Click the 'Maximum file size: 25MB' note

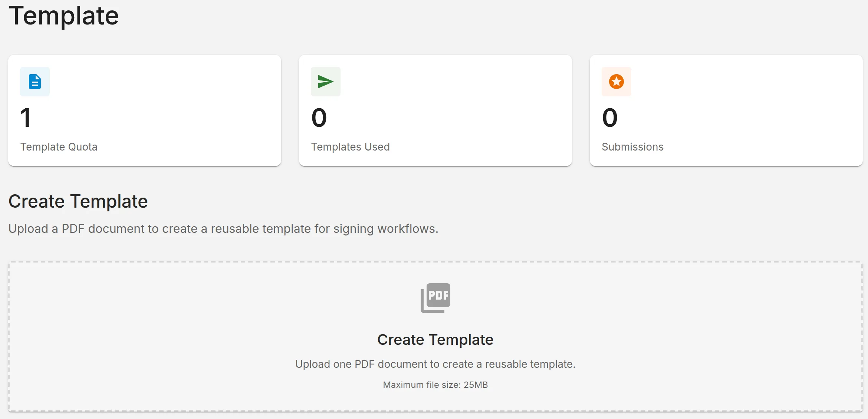point(435,385)
